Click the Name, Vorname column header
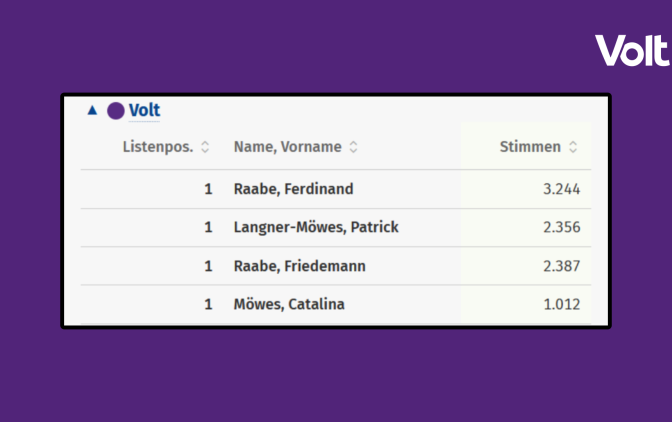672x422 pixels. click(x=288, y=147)
